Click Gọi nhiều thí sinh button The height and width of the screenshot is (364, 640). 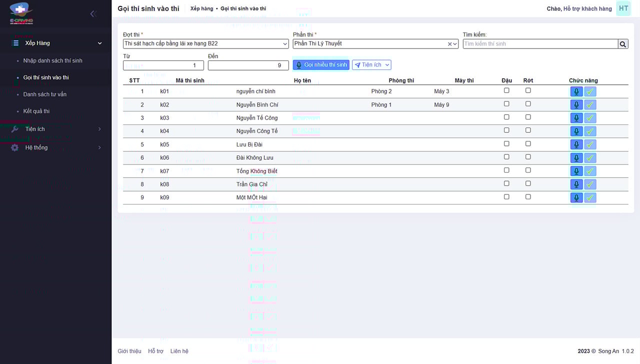click(x=321, y=65)
